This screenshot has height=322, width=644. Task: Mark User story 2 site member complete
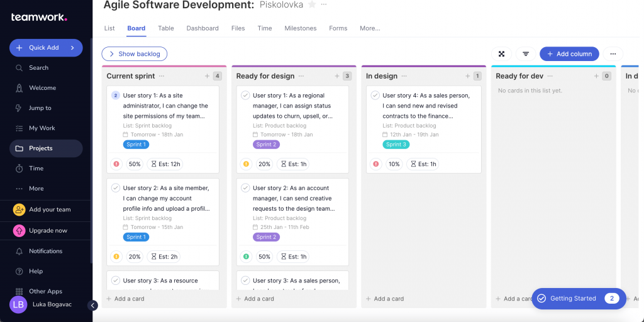(116, 188)
